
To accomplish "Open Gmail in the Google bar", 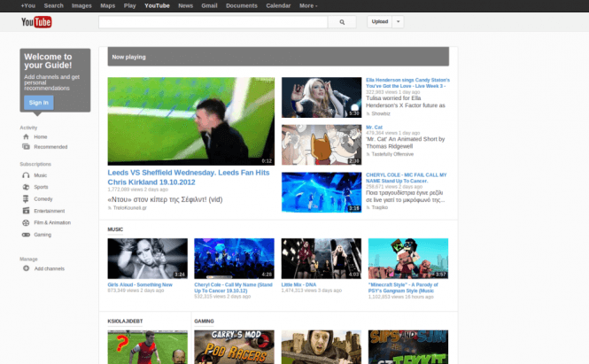I will click(x=209, y=6).
